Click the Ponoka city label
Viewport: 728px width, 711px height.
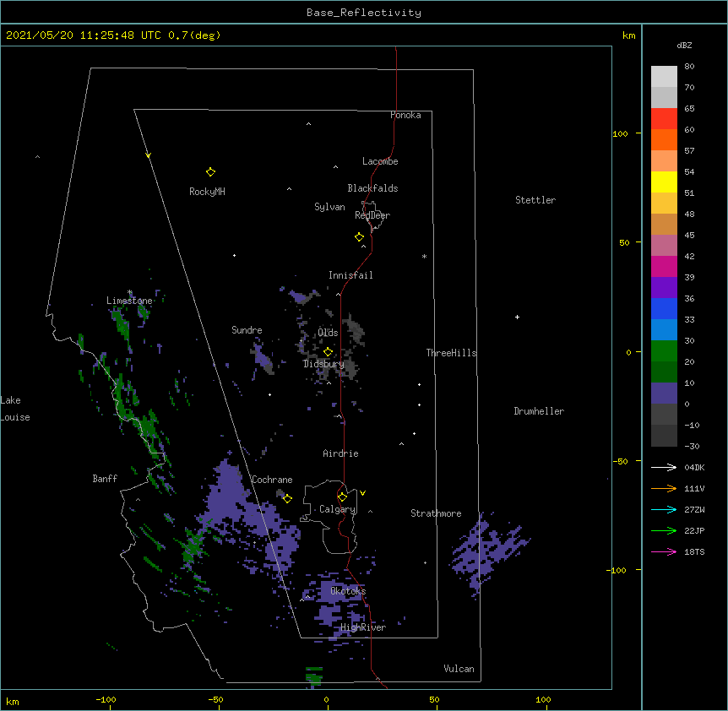(x=405, y=115)
